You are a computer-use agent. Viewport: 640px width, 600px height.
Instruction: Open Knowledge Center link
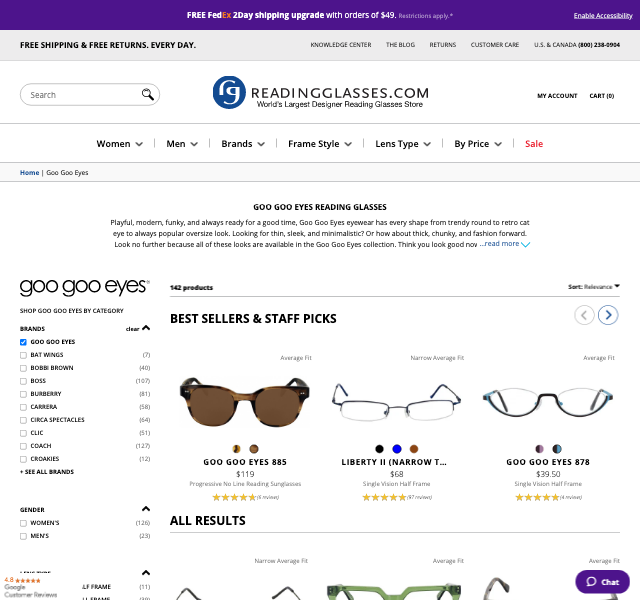pyautogui.click(x=341, y=45)
